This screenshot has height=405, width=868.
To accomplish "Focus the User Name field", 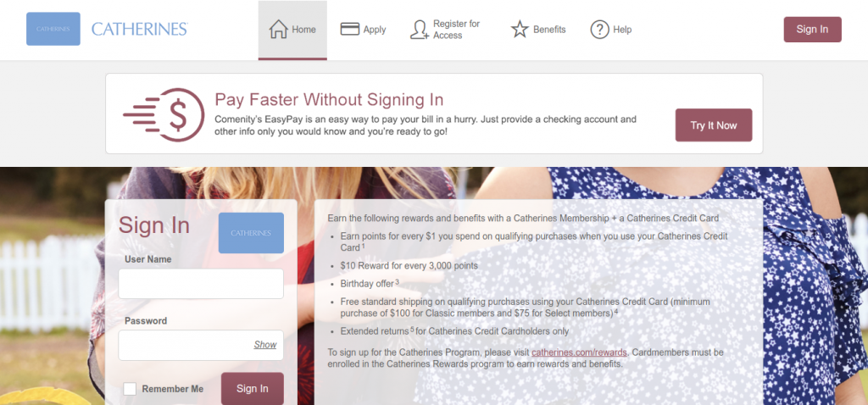I will click(x=201, y=284).
